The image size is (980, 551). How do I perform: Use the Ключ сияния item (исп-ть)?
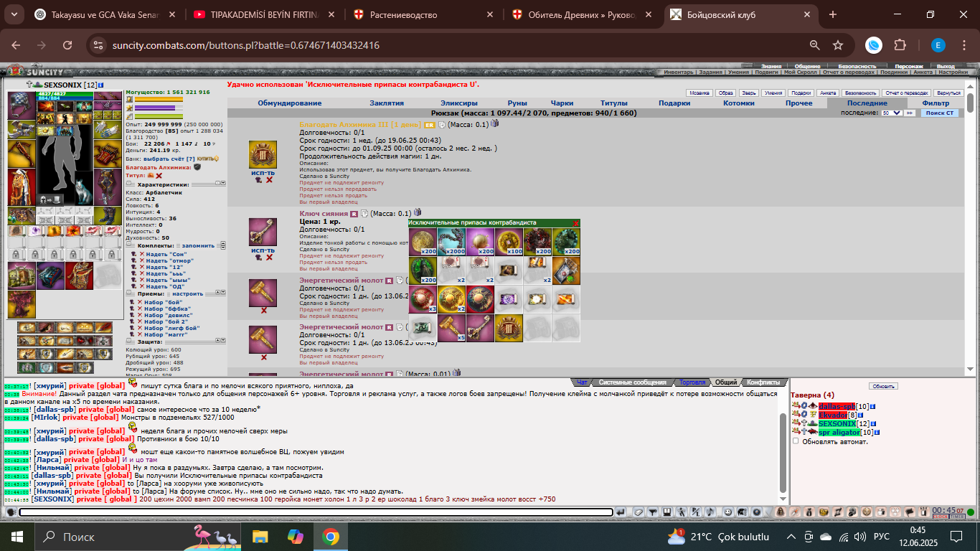point(263,250)
